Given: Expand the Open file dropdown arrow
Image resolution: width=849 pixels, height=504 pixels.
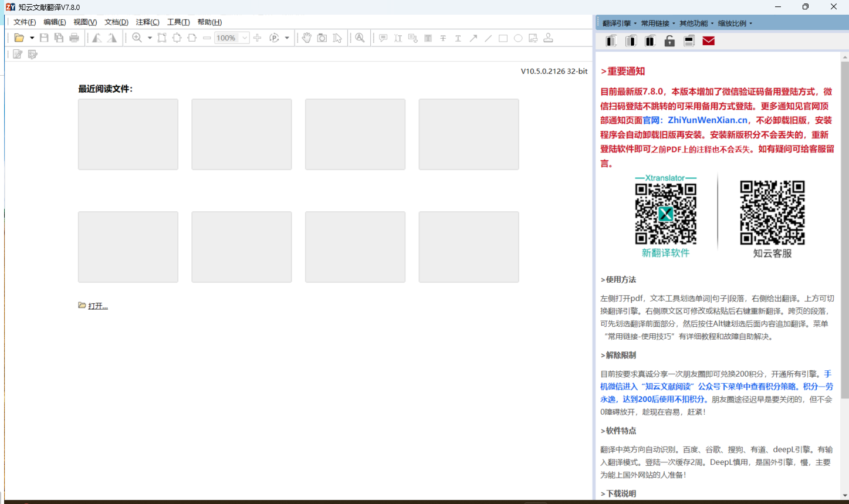Looking at the screenshot, I should [32, 38].
